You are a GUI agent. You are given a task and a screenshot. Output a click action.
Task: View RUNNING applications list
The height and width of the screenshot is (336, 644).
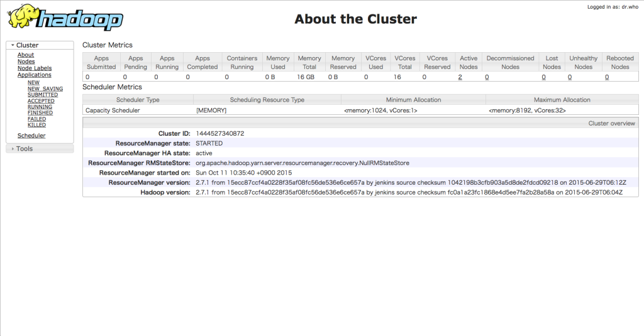(x=40, y=107)
